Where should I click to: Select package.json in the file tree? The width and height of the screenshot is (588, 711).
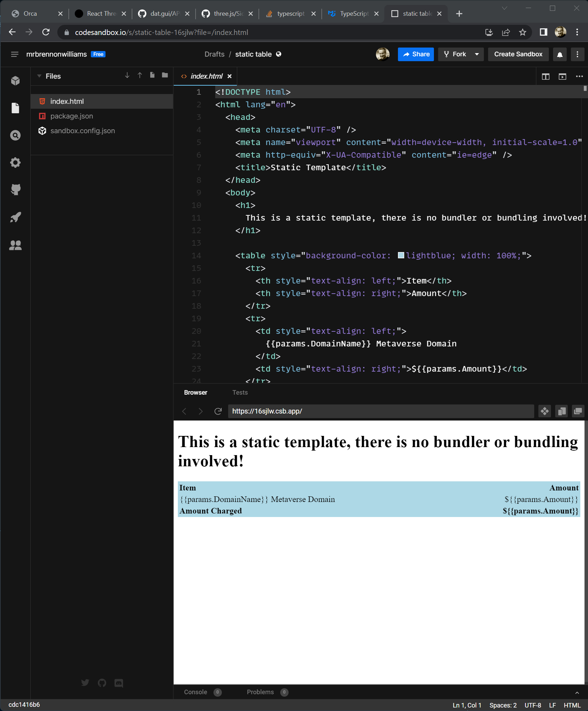(102, 116)
